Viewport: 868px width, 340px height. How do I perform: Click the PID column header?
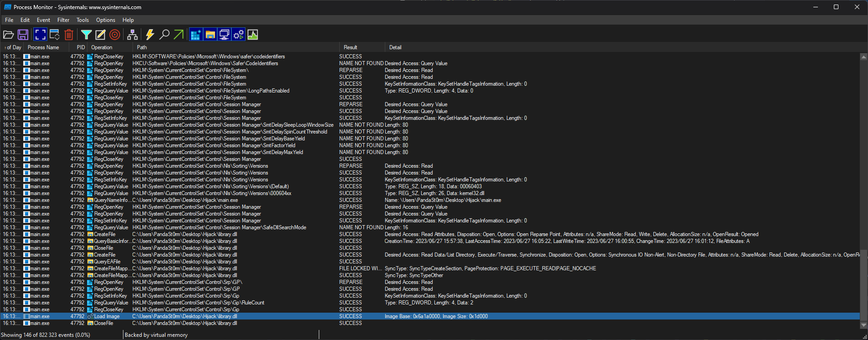[78, 47]
